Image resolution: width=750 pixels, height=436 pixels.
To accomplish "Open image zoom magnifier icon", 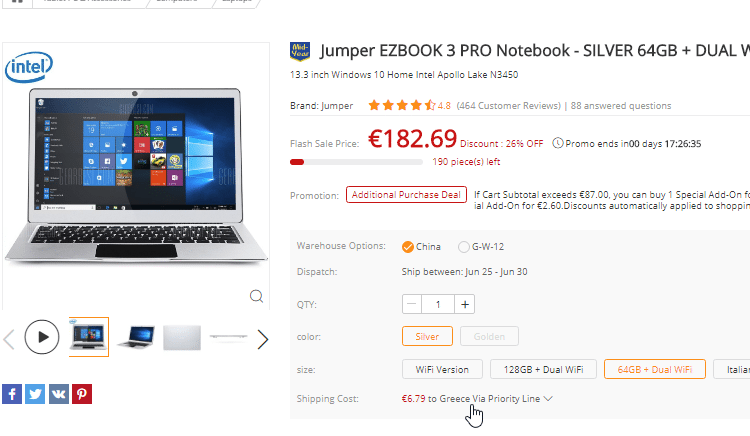I will [x=256, y=296].
